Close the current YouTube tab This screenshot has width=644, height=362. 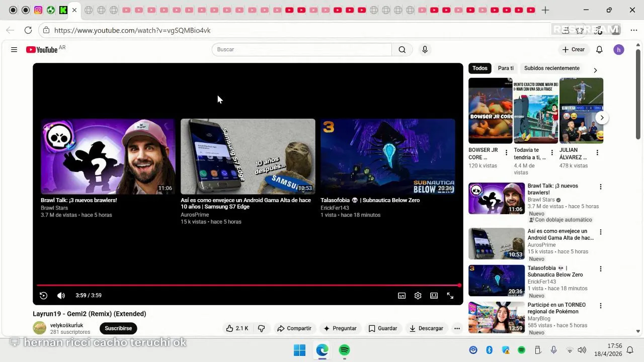tap(74, 10)
